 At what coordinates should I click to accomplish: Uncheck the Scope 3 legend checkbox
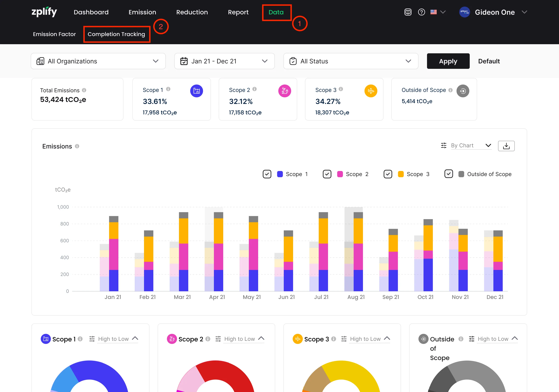(x=388, y=174)
